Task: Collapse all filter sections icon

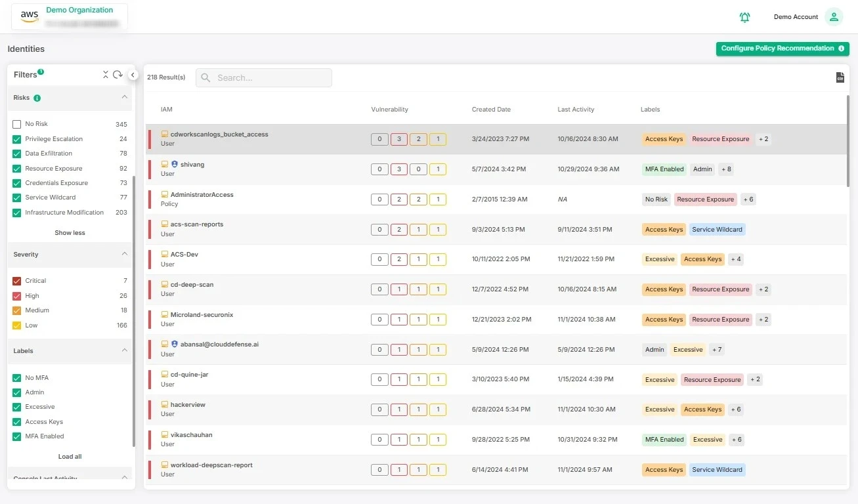Action: coord(106,75)
